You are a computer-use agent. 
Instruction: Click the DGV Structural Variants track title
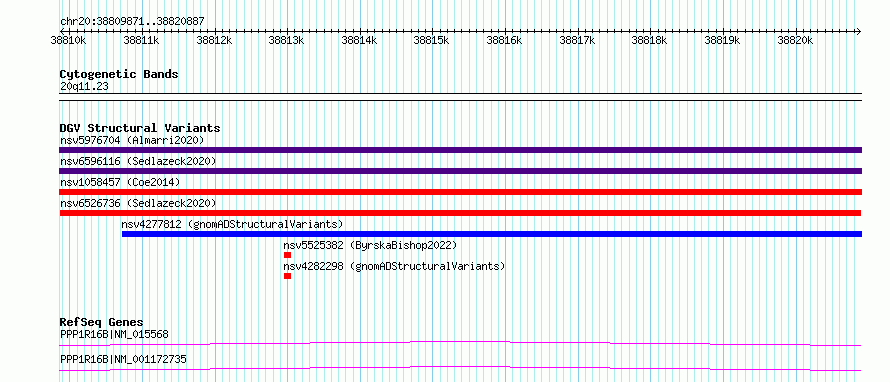pyautogui.click(x=140, y=128)
